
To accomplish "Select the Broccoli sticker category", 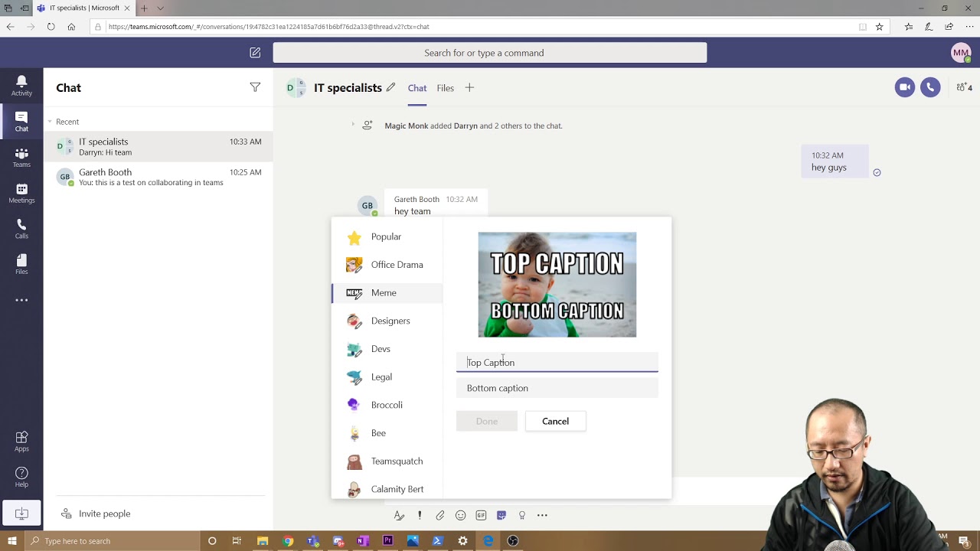I will [x=387, y=405].
